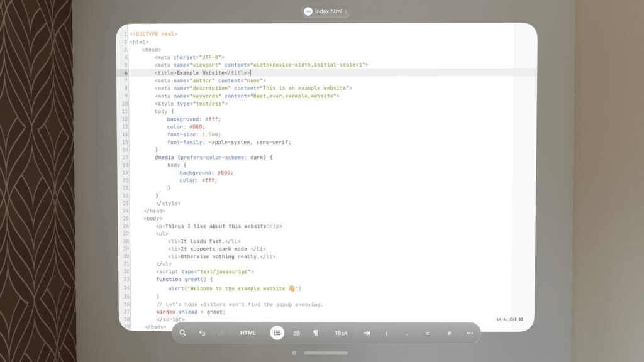644x362 pixels.
Task: Click the 'charset="UTF-8"' meta line
Action: 189,57
